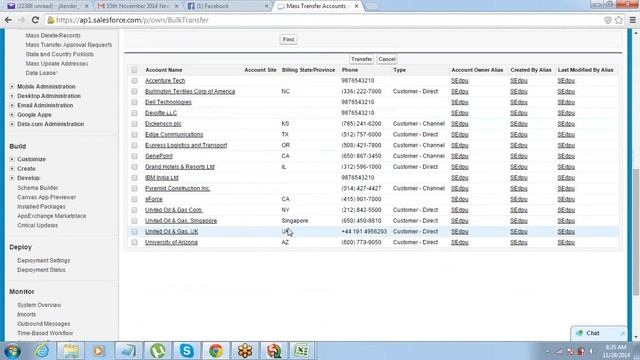
Task: Check United Oil & Gas, UK checkbox
Action: [134, 231]
